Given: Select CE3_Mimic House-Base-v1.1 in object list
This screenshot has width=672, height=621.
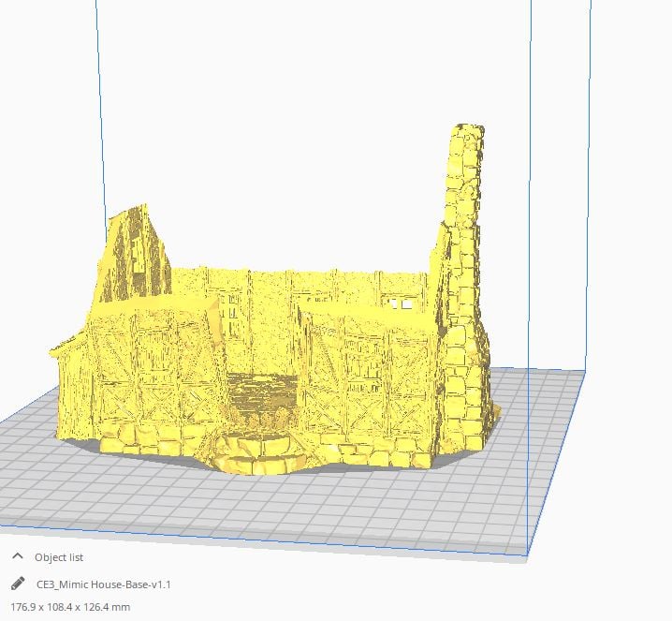Looking at the screenshot, I should pyautogui.click(x=104, y=584).
